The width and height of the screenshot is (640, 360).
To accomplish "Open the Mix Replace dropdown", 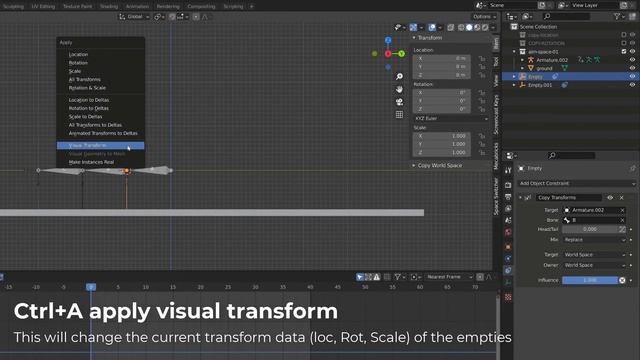I will click(594, 240).
